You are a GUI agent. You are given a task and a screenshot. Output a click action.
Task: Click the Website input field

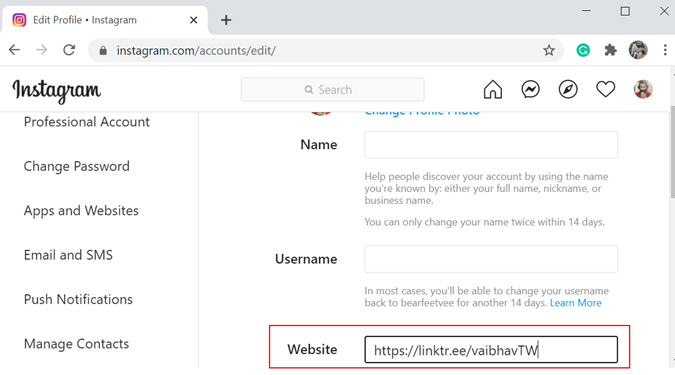491,349
